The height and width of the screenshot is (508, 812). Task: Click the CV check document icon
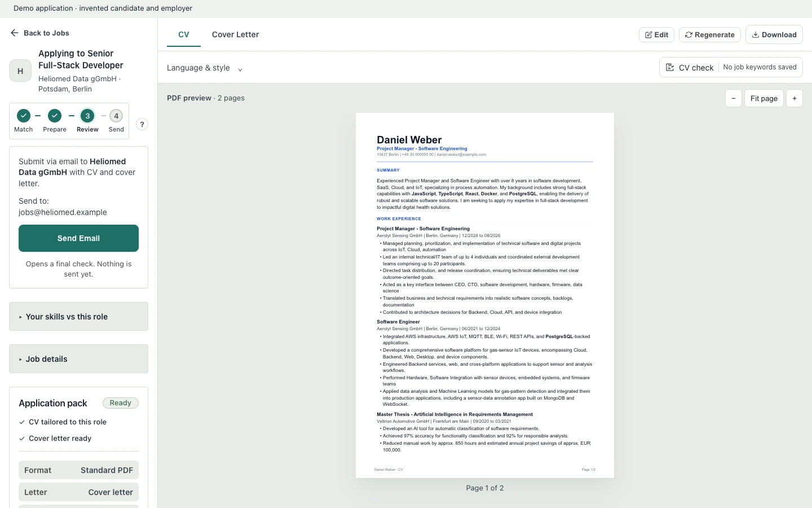pyautogui.click(x=670, y=67)
